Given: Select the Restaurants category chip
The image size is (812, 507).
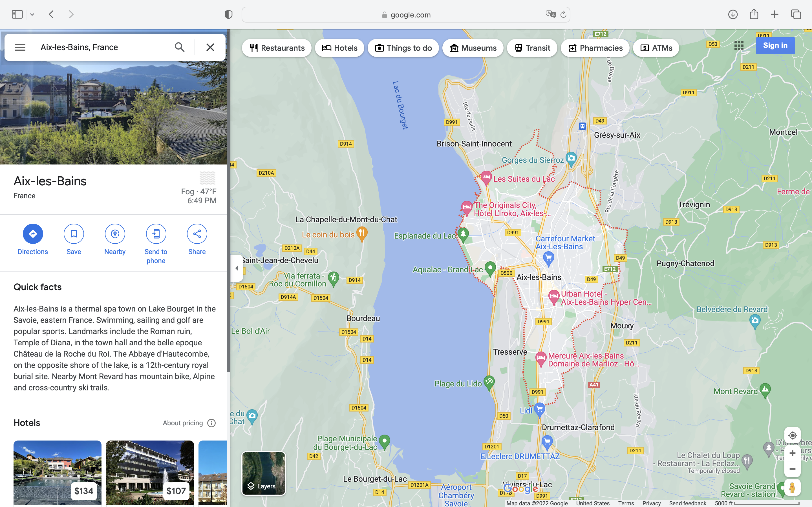Looking at the screenshot, I should point(277,48).
